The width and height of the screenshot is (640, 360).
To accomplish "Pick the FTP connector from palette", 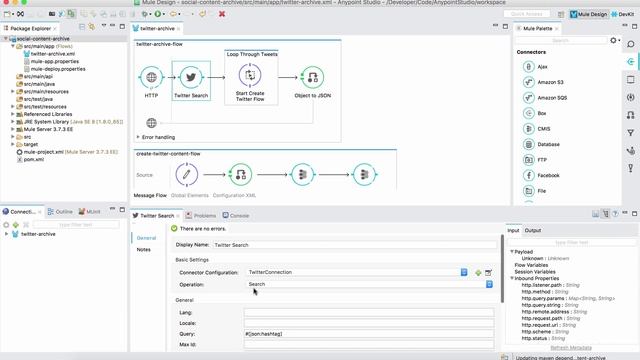I will click(x=535, y=160).
